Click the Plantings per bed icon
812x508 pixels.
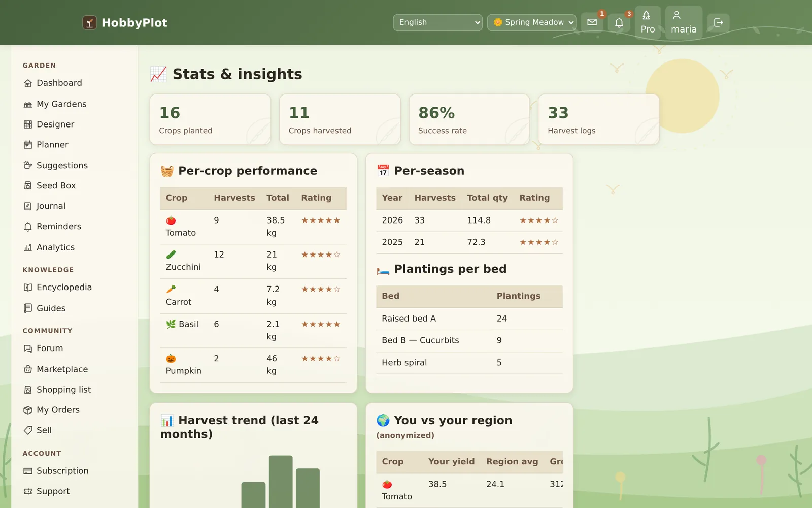tap(383, 270)
